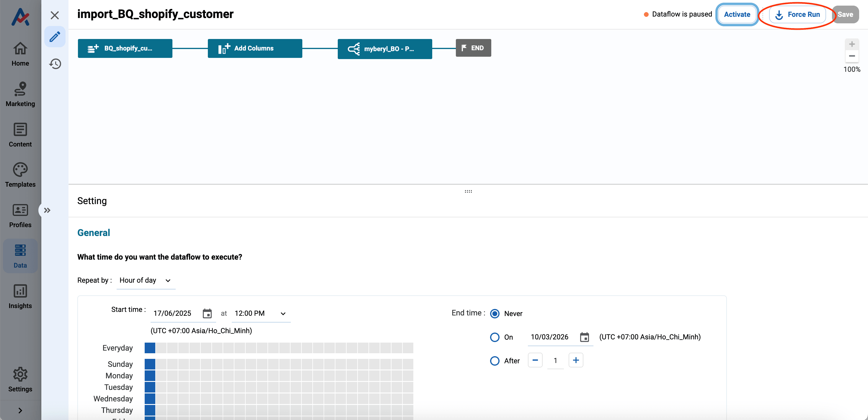Click the zoom in plus icon
Screen dimensions: 868x420
(851, 44)
